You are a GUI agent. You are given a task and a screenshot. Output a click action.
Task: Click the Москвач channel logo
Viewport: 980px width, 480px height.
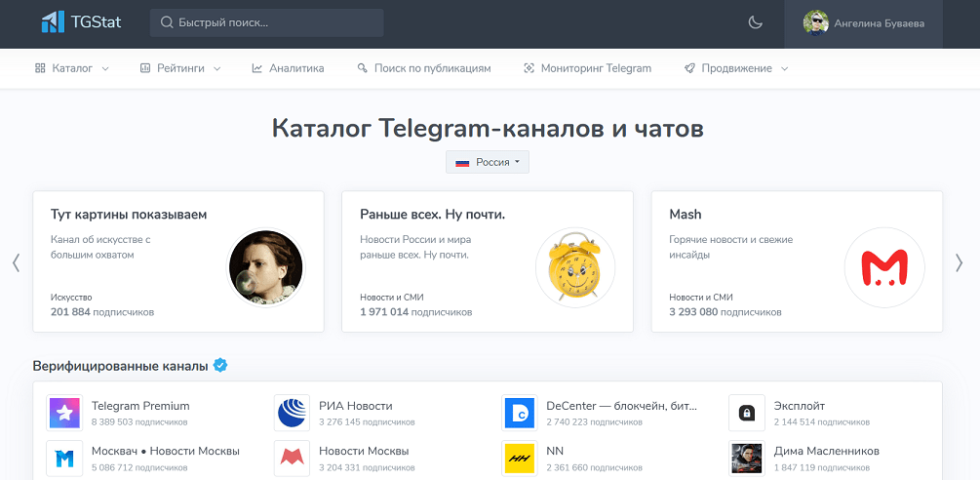click(x=64, y=459)
